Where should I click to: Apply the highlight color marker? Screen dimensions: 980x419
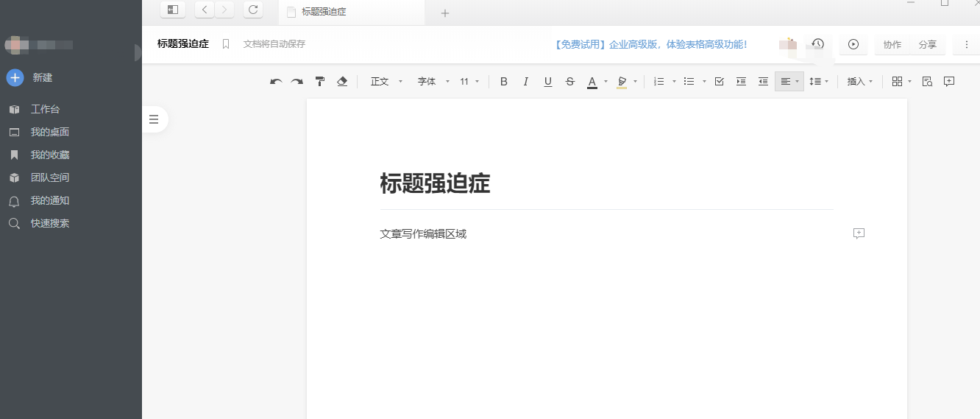point(622,82)
